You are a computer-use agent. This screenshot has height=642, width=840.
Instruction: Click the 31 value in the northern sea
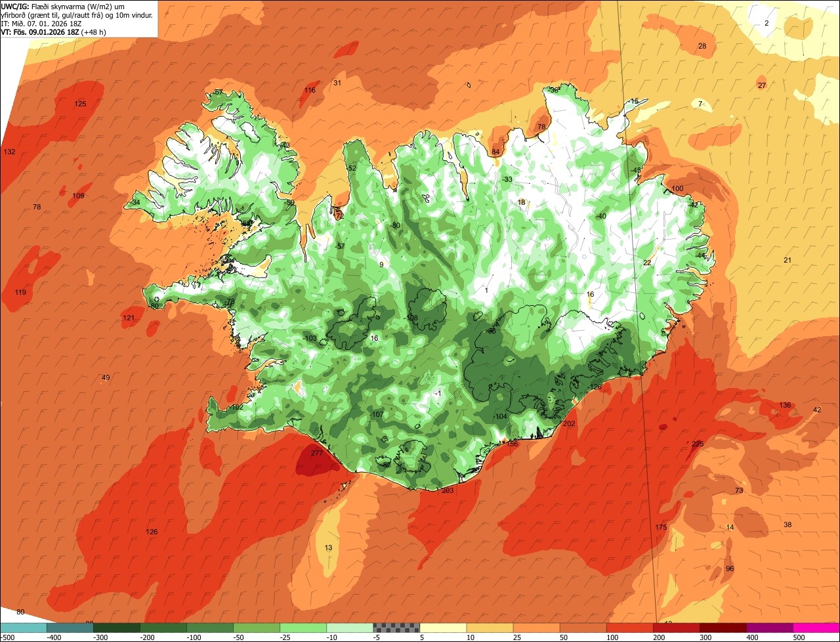pos(337,83)
